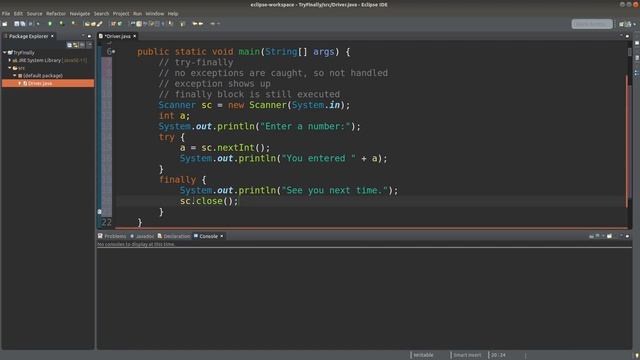Collapse the TryFinally project node

(x=4, y=53)
